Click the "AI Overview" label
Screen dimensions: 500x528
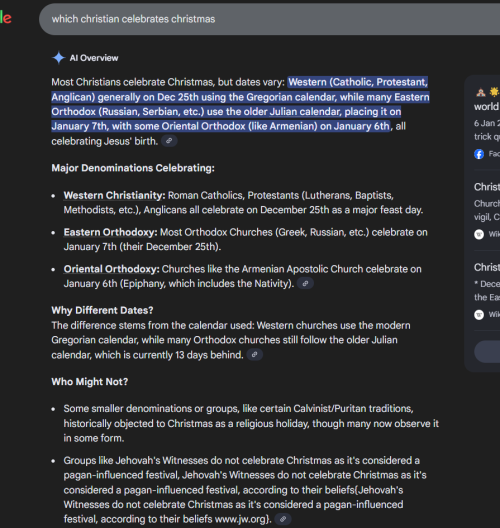pyautogui.click(x=94, y=58)
